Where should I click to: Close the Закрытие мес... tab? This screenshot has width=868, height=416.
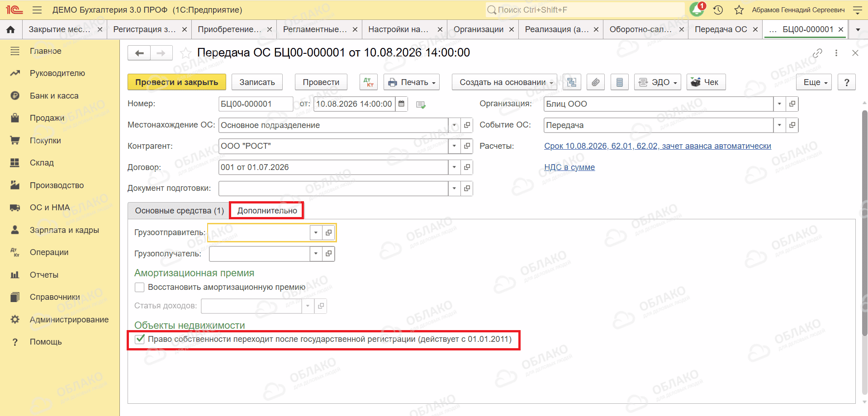[100, 29]
